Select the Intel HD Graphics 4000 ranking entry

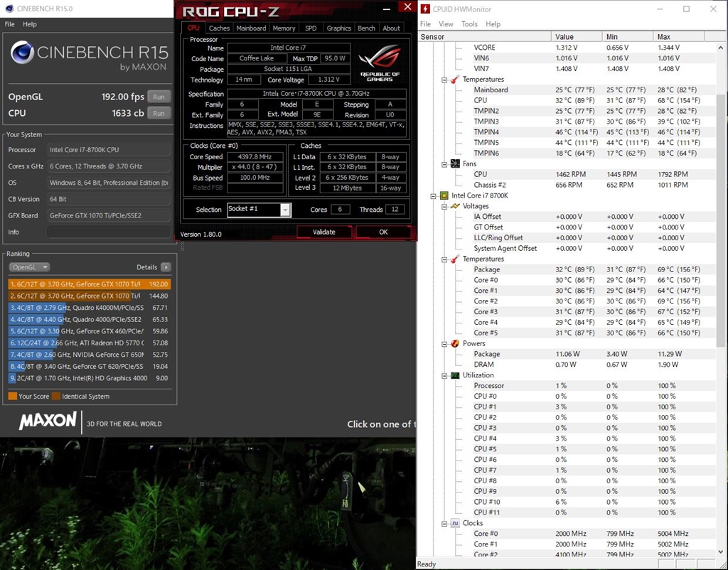pyautogui.click(x=89, y=378)
